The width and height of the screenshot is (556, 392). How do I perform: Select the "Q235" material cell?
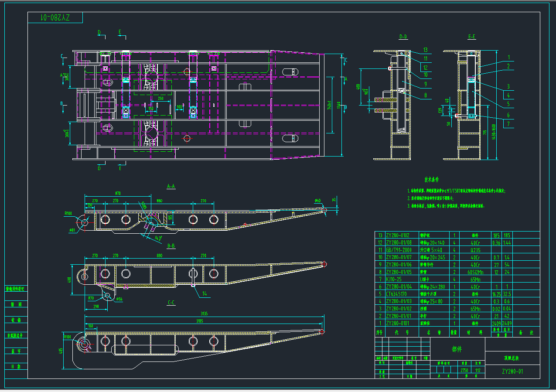pos(475,250)
